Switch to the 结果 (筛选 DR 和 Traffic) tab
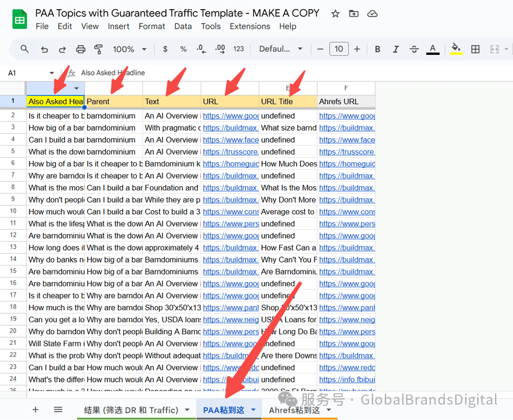This screenshot has height=420, width=513. point(131,410)
